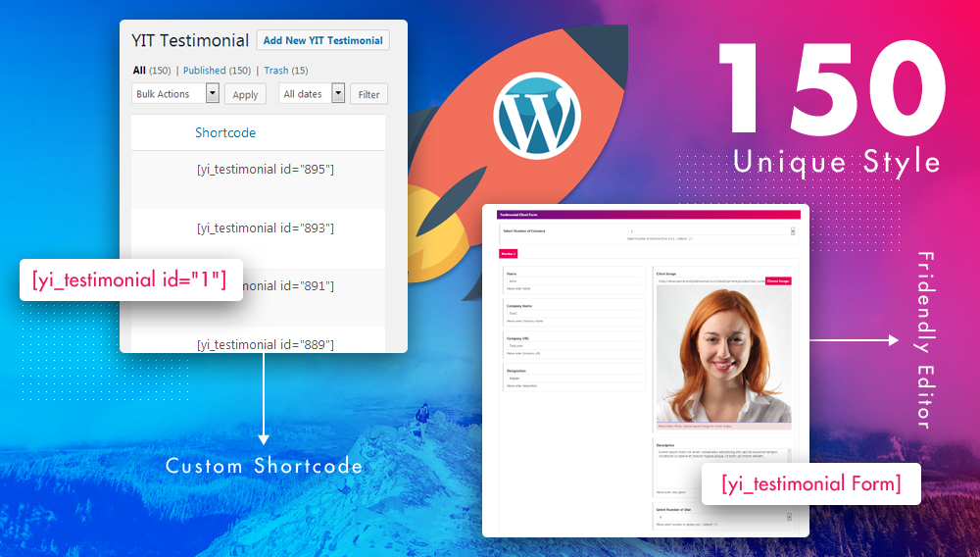Screen dimensions: 980x557
Task: Click the WordPress logo on the rocket
Action: point(537,116)
